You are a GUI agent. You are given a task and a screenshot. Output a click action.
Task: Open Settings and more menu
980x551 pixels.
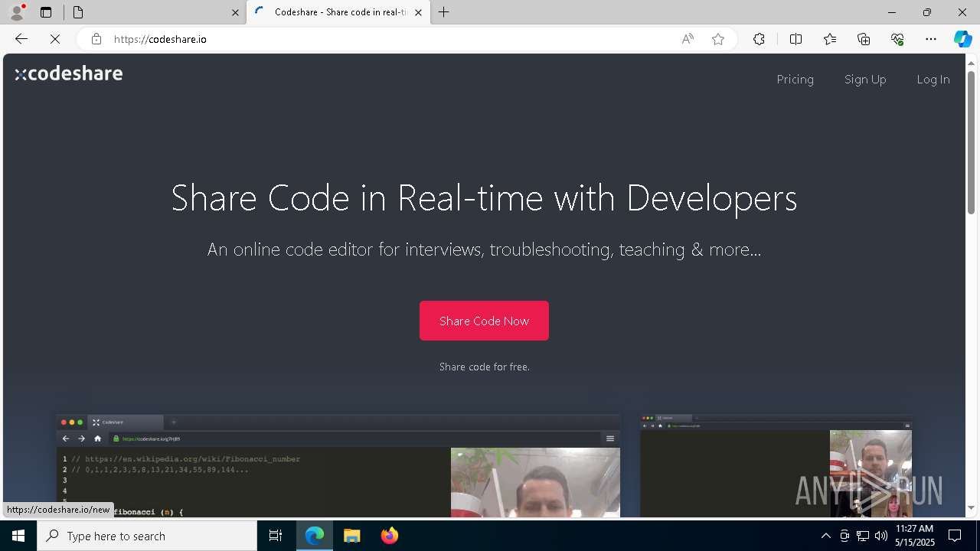tap(931, 39)
